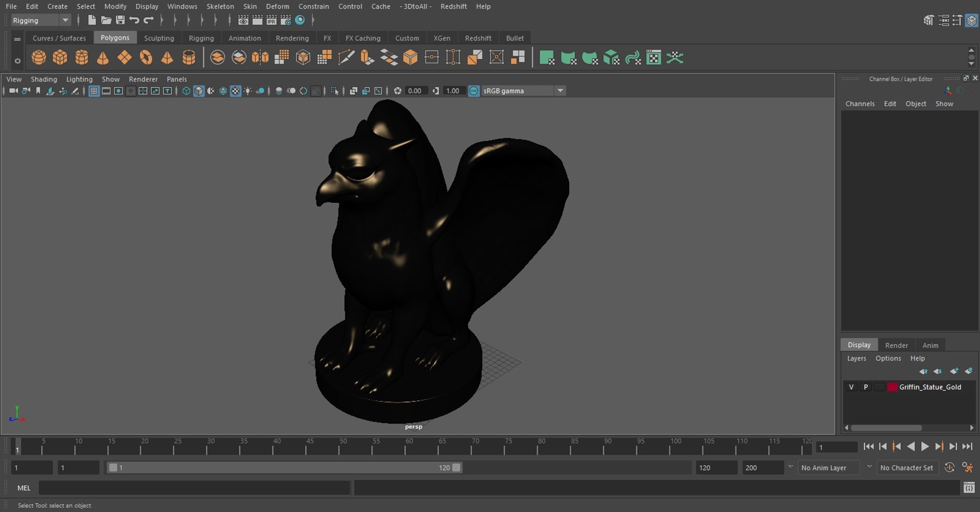The image size is (980, 512).
Task: Click the MEL command input field
Action: [194, 488]
